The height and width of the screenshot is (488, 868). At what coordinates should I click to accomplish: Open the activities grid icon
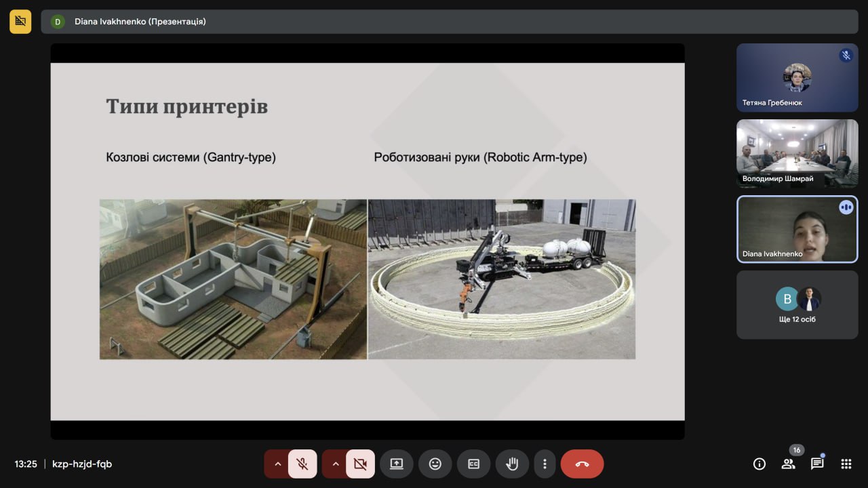pos(846,464)
